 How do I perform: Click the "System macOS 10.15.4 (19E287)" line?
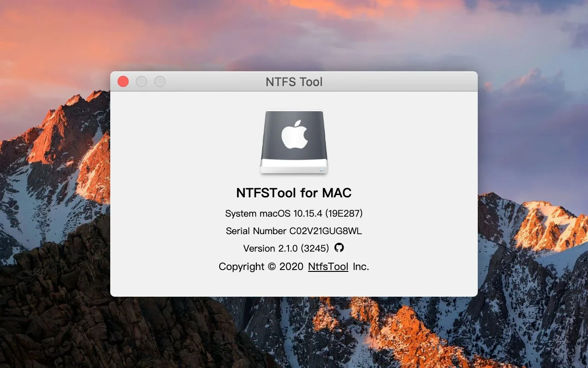pyautogui.click(x=294, y=213)
